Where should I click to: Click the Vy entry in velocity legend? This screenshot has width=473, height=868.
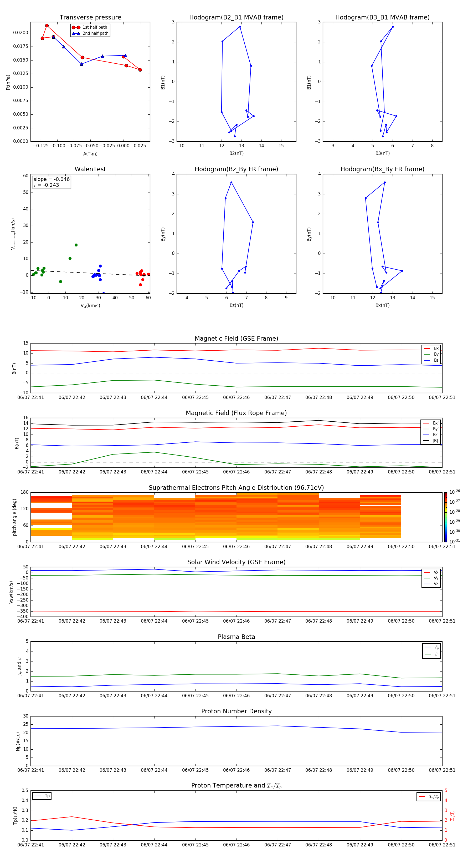tap(431, 578)
